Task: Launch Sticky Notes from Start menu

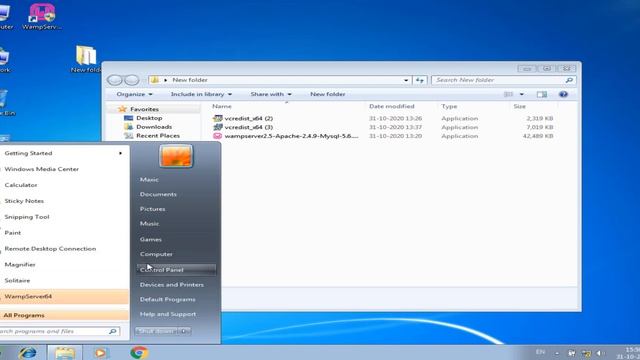Action: point(24,201)
